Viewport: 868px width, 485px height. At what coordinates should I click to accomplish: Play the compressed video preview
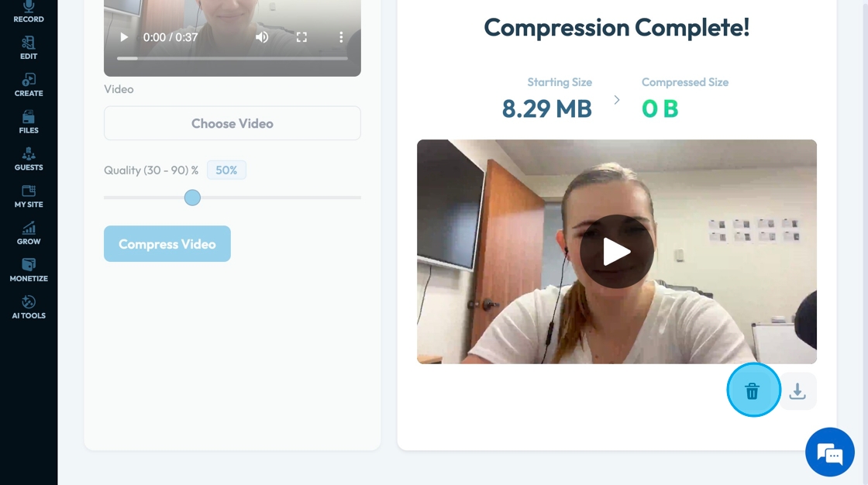click(617, 251)
